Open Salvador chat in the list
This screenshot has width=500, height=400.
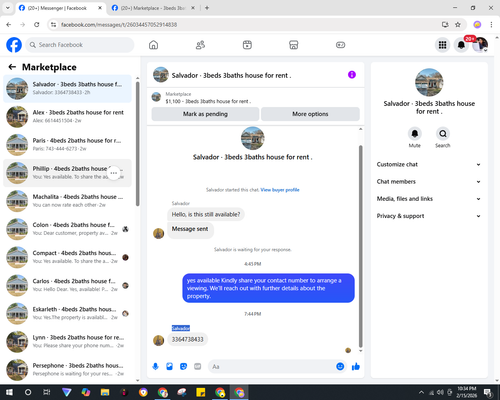click(67, 88)
